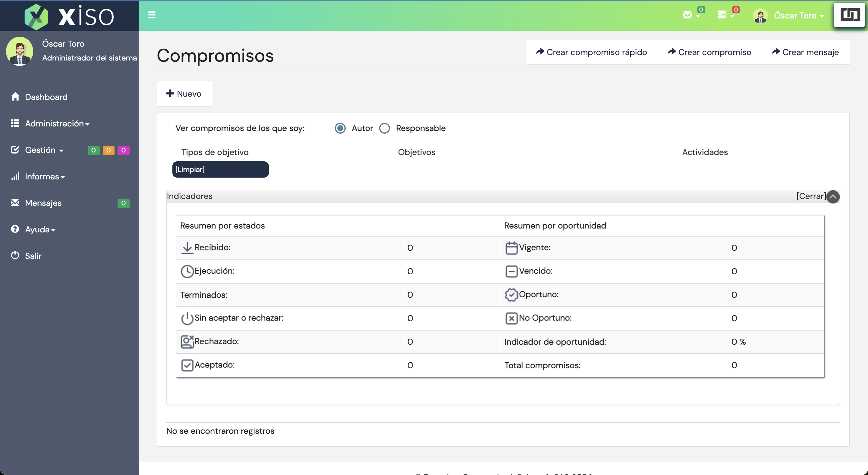This screenshot has height=475, width=868.
Task: Open the tasks list icon in header
Action: [x=722, y=15]
